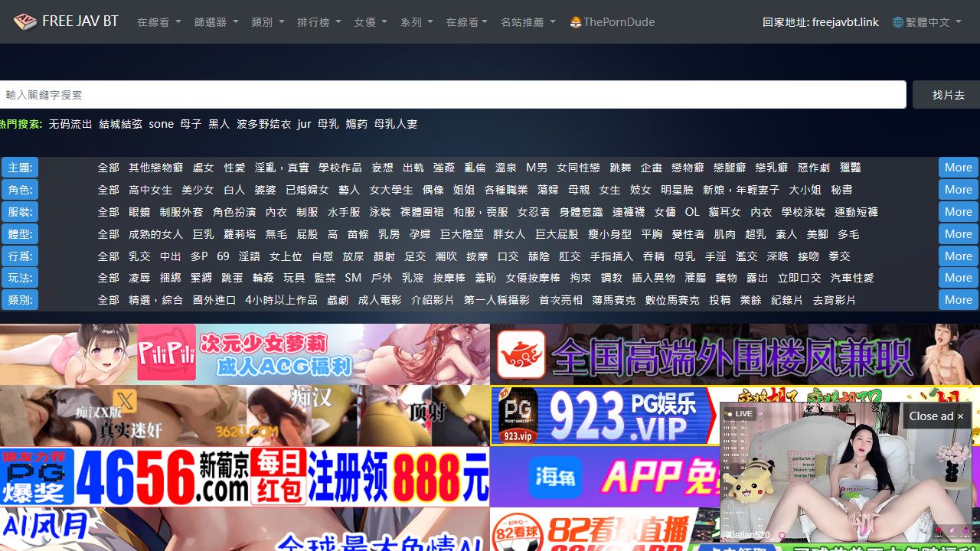Select the 介紹影片 category
The height and width of the screenshot is (551, 980).
[x=433, y=300]
